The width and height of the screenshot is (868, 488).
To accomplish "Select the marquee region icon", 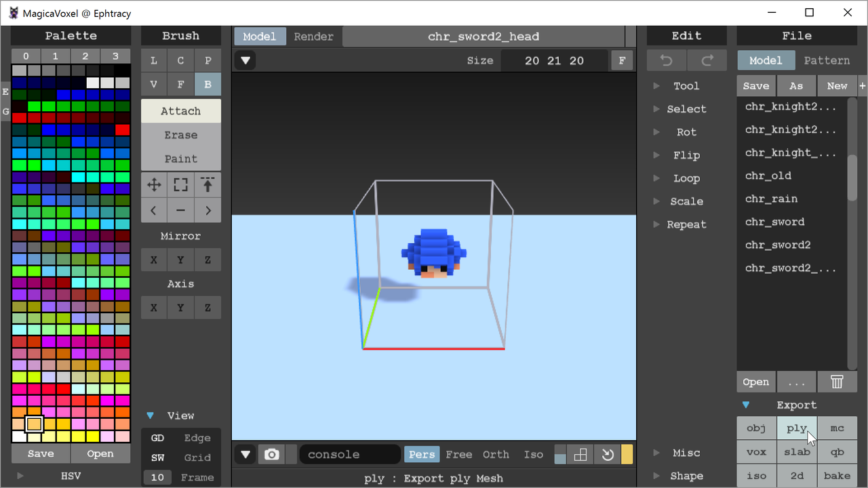I will click(180, 184).
